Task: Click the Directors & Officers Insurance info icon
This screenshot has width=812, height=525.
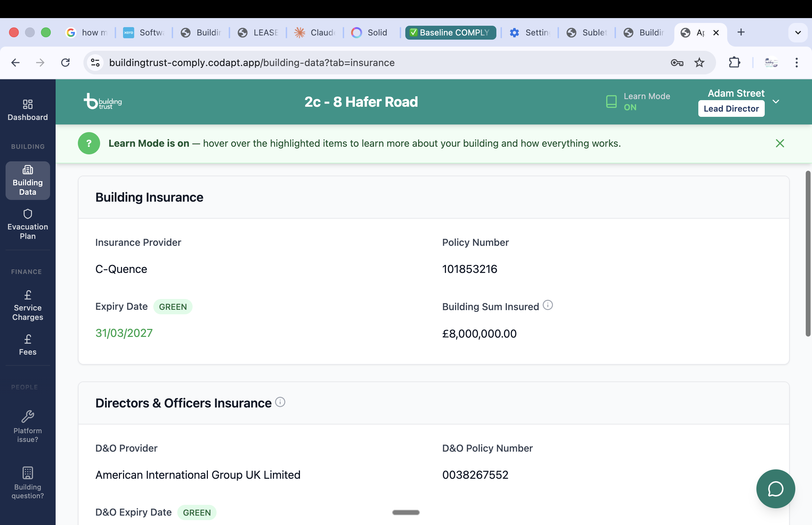Action: pos(280,402)
